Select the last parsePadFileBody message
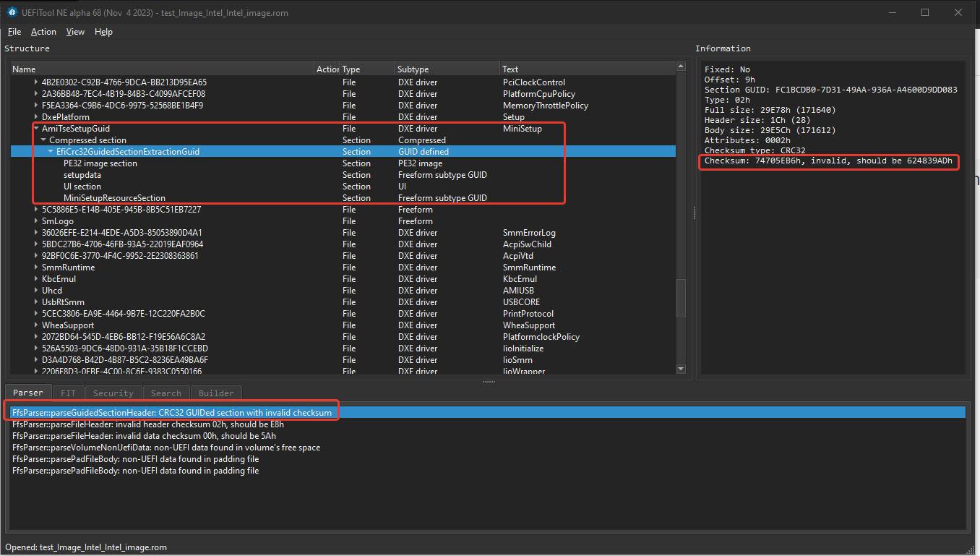Viewport: 980px width, 556px height. coord(489,471)
